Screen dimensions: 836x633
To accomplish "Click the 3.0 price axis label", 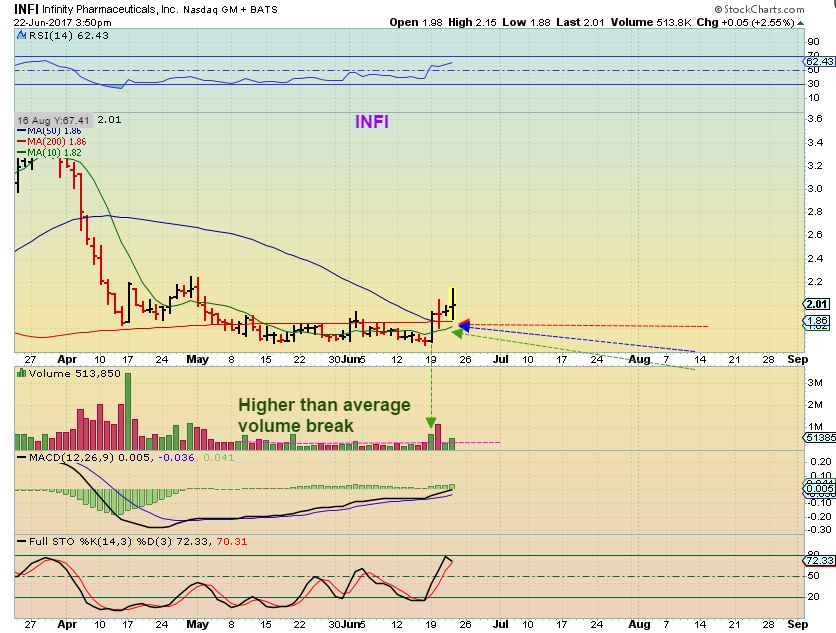I will coord(815,188).
